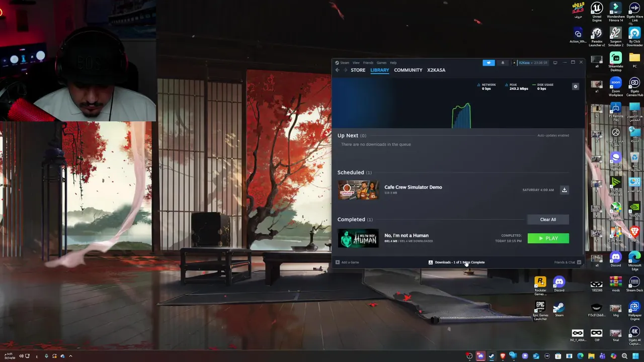The image size is (644, 362).
Task: Open Microsoft Edge from taskbar
Action: point(580,356)
